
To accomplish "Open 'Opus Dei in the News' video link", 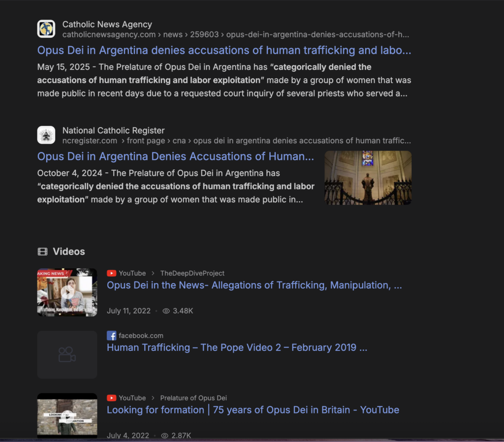I will pyautogui.click(x=254, y=285).
